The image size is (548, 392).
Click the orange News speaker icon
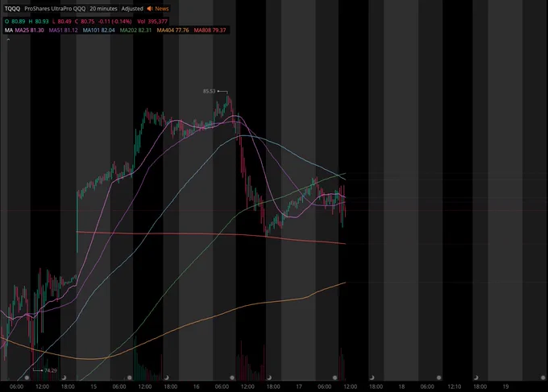(x=150, y=9)
